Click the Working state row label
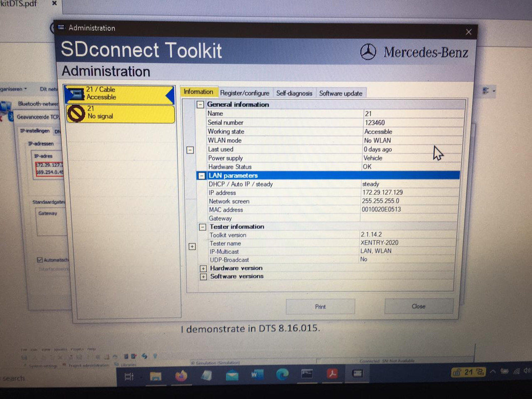This screenshot has width=532, height=399. [226, 132]
